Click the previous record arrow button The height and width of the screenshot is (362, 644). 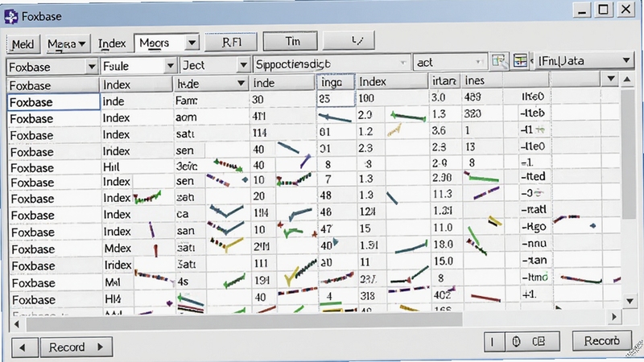tap(24, 348)
